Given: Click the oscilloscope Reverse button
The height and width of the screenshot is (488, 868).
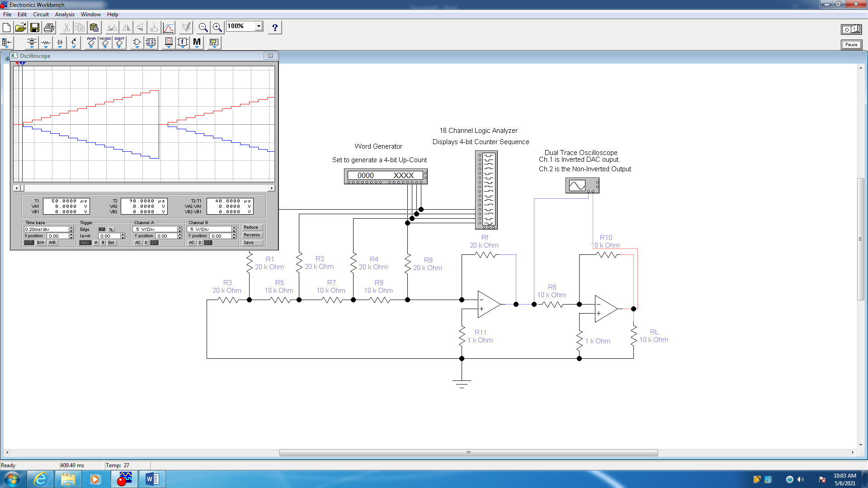Looking at the screenshot, I should pyautogui.click(x=252, y=235).
